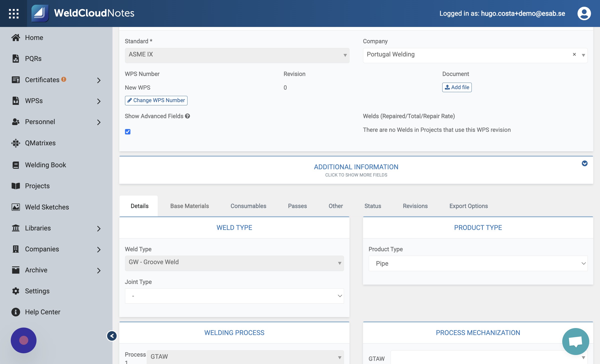The width and height of the screenshot is (600, 364).
Task: Open the QMatrixes sidebar icon
Action: 15,143
